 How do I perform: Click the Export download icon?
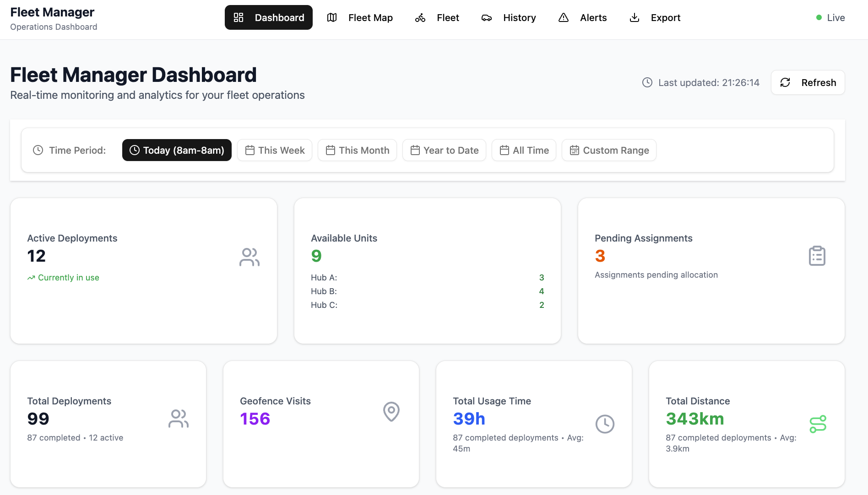tap(634, 17)
